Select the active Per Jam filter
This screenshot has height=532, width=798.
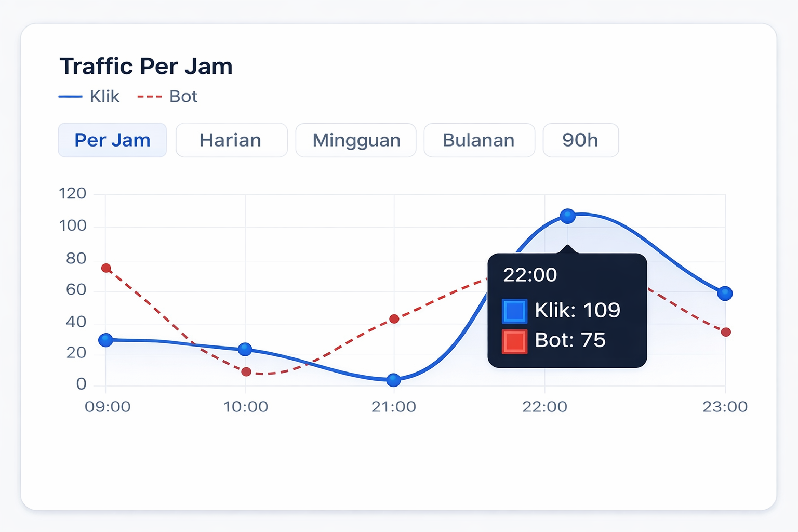(112, 140)
